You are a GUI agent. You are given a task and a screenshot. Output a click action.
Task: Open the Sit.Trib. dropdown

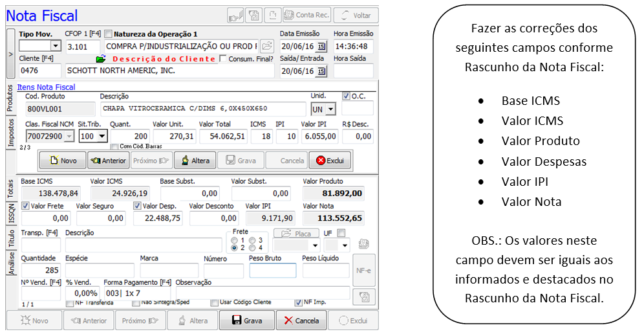tap(101, 137)
